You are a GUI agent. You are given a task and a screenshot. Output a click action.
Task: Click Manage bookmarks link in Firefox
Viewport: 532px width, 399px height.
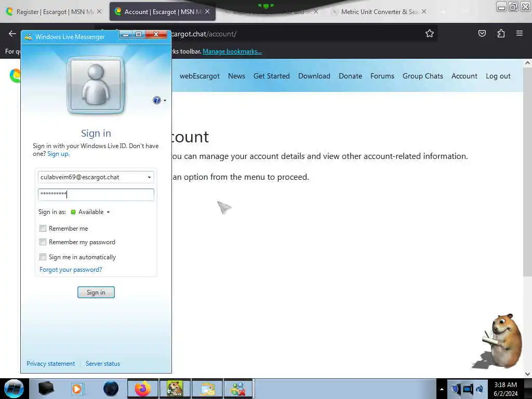click(232, 51)
